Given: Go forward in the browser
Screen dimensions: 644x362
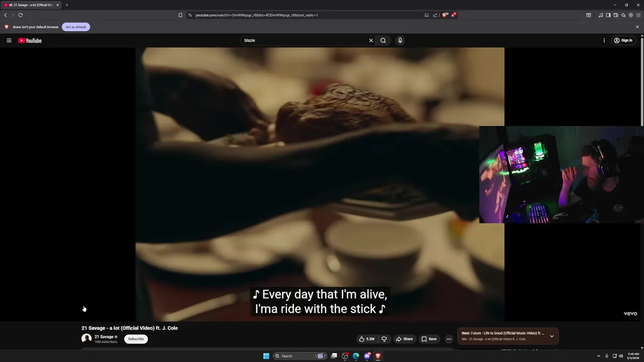Looking at the screenshot, I should coord(13,15).
